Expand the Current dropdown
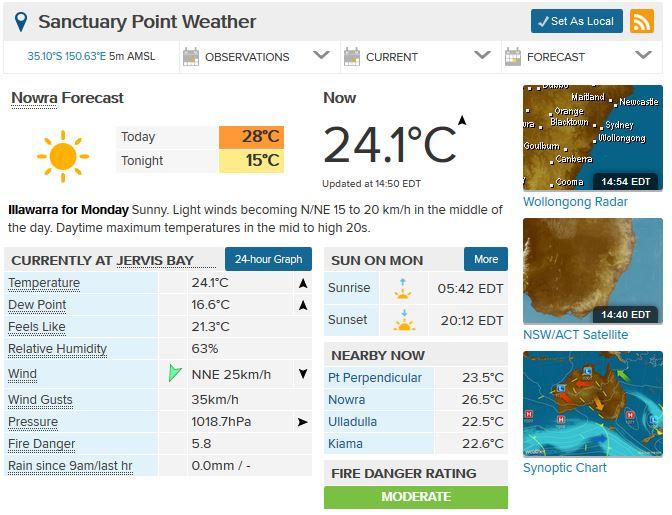The width and height of the screenshot is (672, 515). (482, 56)
